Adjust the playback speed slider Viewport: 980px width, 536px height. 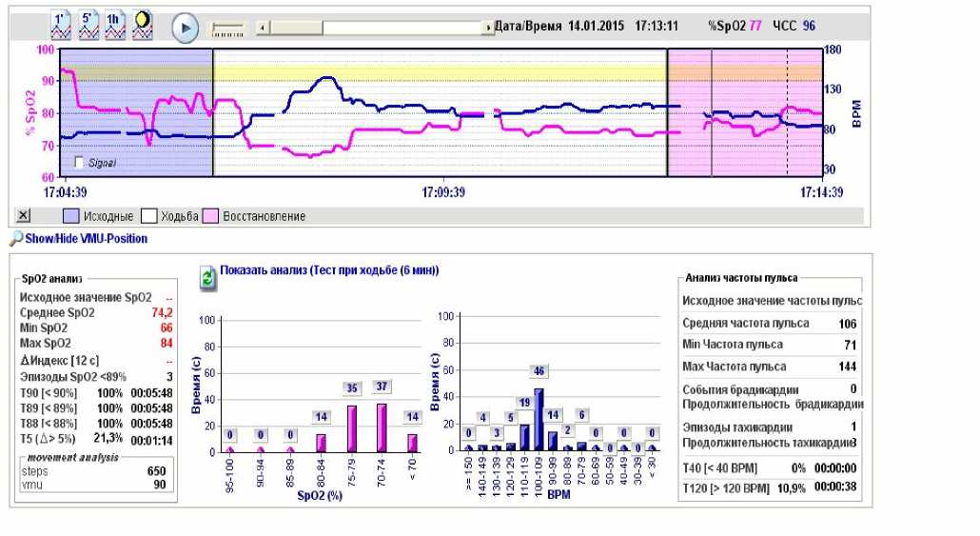[227, 29]
